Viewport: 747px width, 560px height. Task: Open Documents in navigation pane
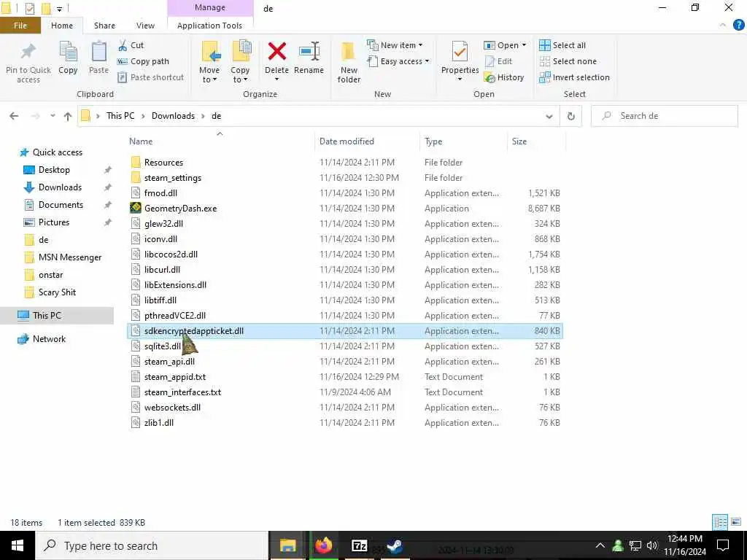coord(61,205)
